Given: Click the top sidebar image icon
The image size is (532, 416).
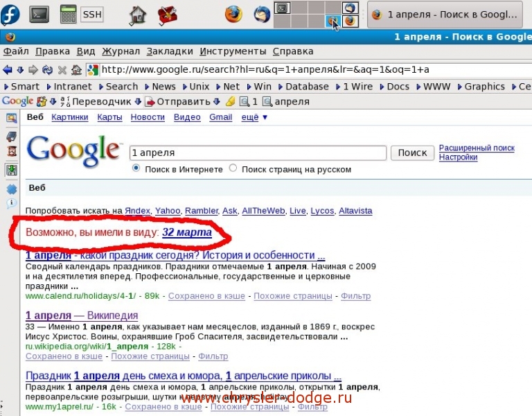Looking at the screenshot, I should (x=11, y=118).
